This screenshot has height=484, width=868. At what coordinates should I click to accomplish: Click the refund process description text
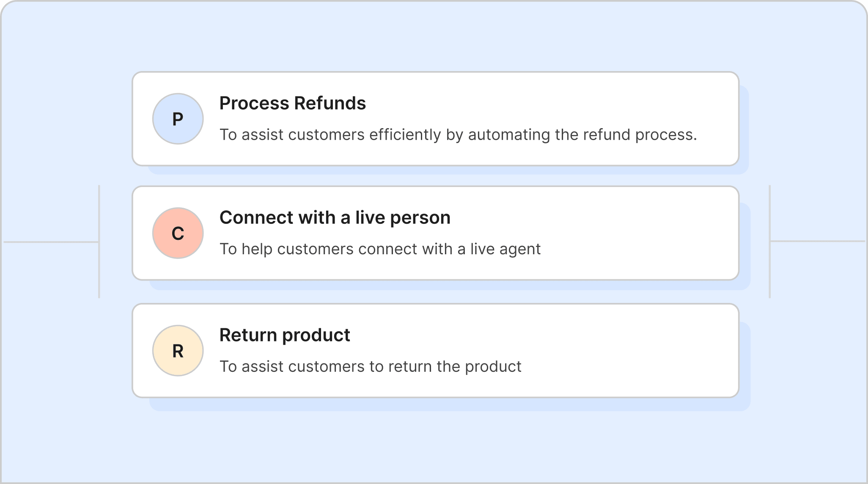tap(458, 135)
